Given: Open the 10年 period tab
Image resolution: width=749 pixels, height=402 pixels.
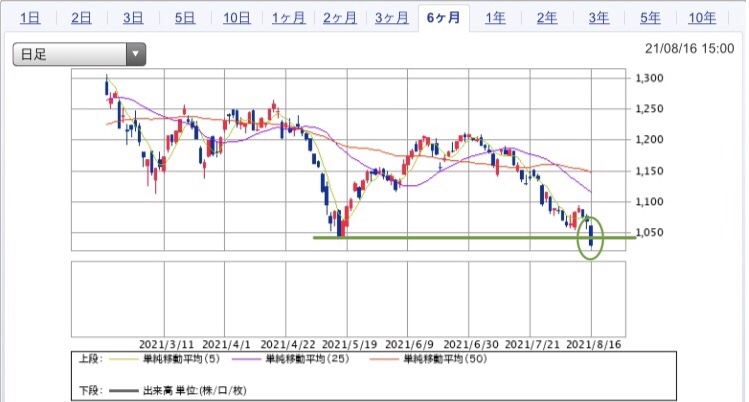Looking at the screenshot, I should pos(702,18).
